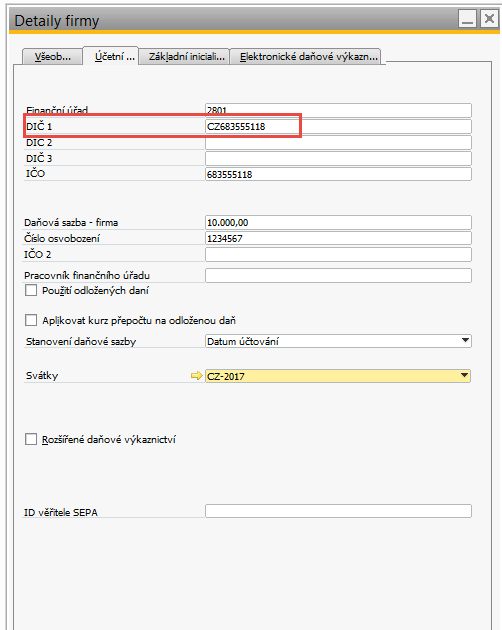Screen dimensions: 502x630
Task: Click the DIČ 1 field CZ683555118
Action: pyautogui.click(x=338, y=127)
